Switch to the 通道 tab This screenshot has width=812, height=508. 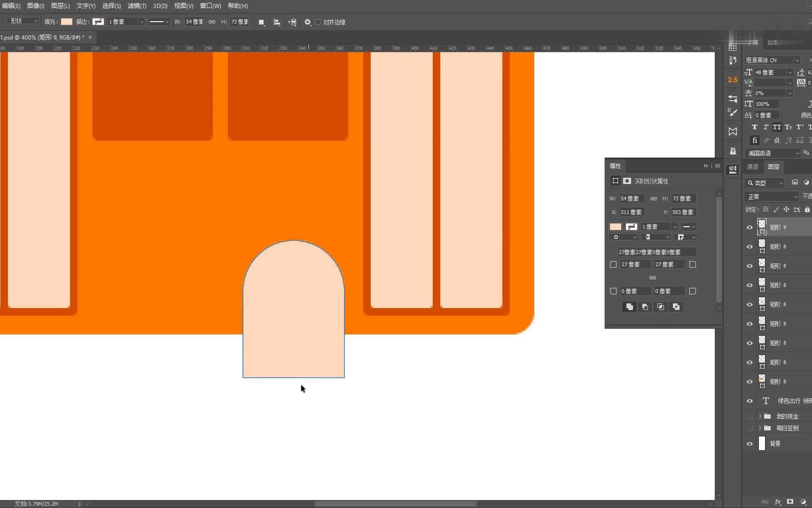pyautogui.click(x=752, y=167)
